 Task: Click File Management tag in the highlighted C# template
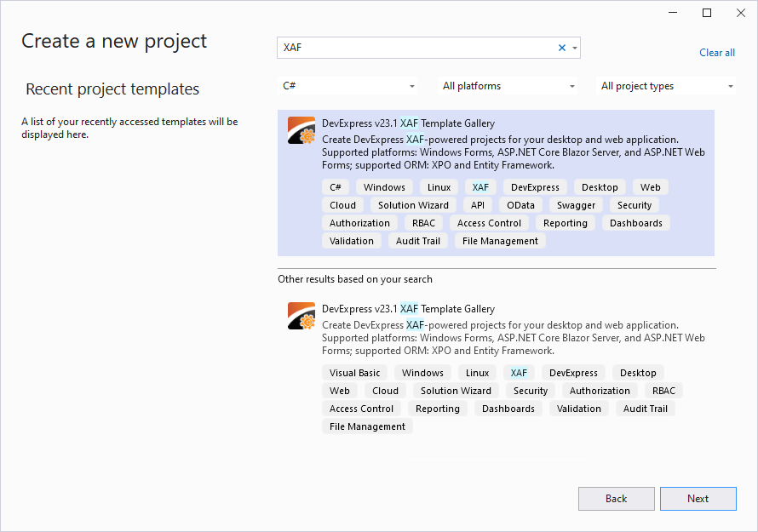500,241
